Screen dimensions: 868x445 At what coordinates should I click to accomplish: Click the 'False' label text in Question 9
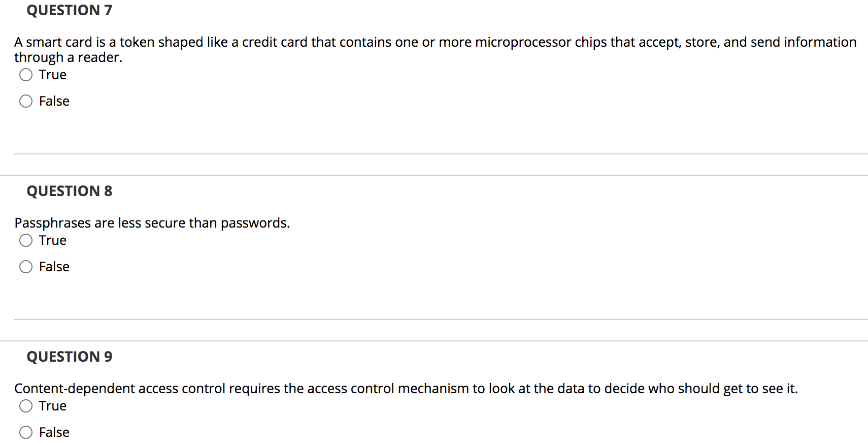point(54,432)
